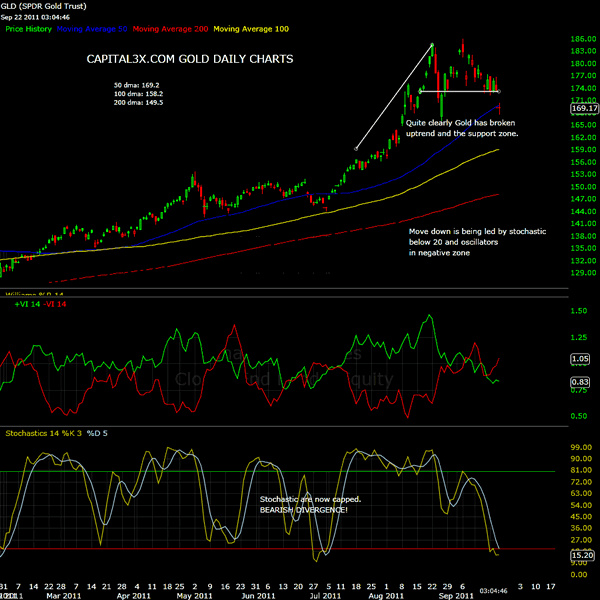
Task: Select the BEARISH DIVERGENCE annotation text
Action: [305, 509]
